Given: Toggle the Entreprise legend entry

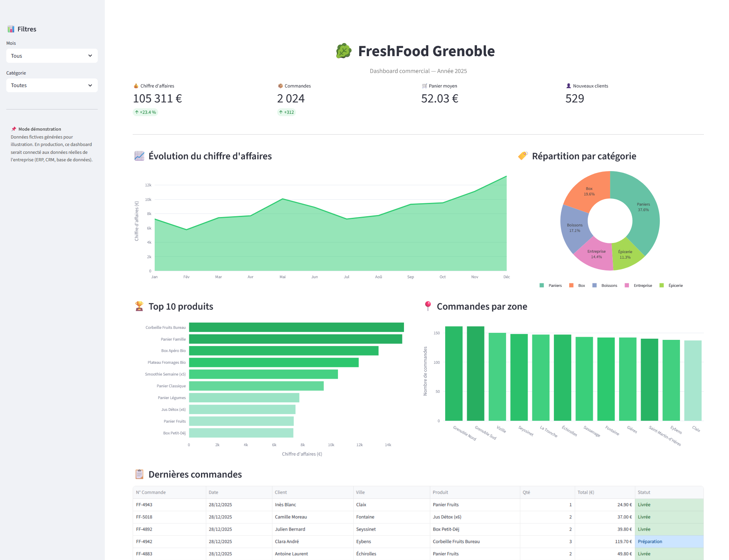Looking at the screenshot, I should coord(640,285).
